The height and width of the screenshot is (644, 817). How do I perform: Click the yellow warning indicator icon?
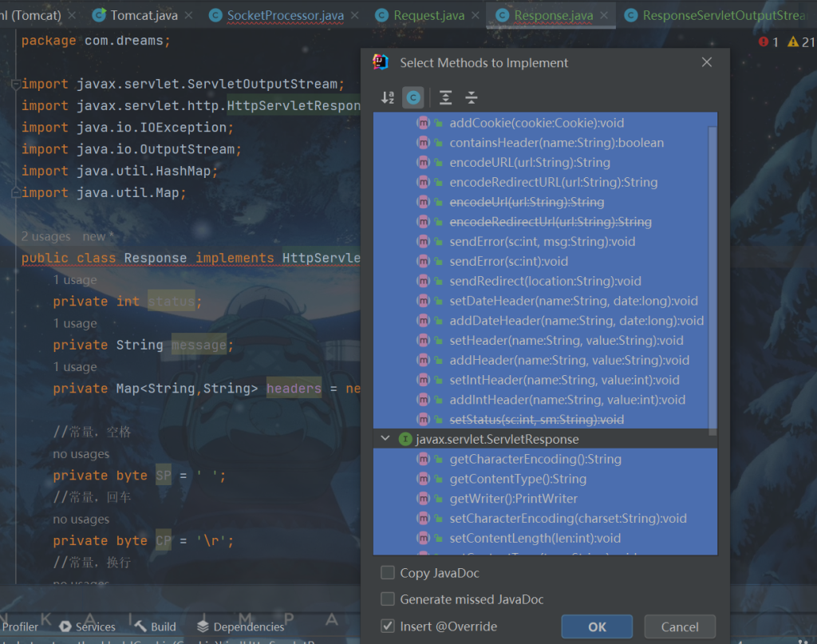793,41
